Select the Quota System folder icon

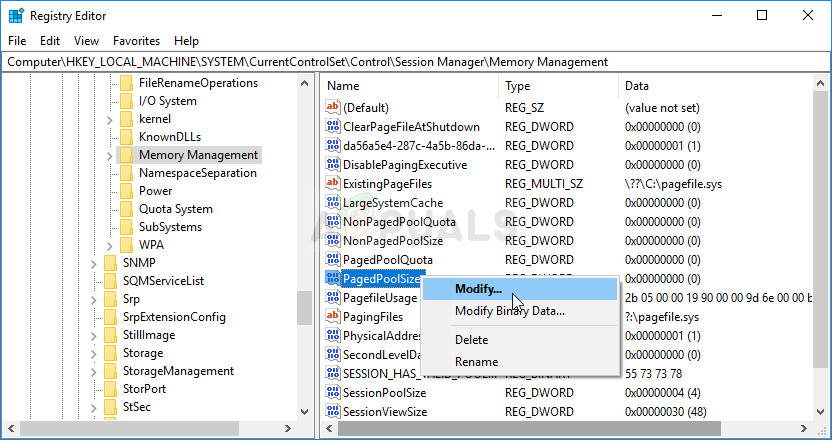(126, 209)
